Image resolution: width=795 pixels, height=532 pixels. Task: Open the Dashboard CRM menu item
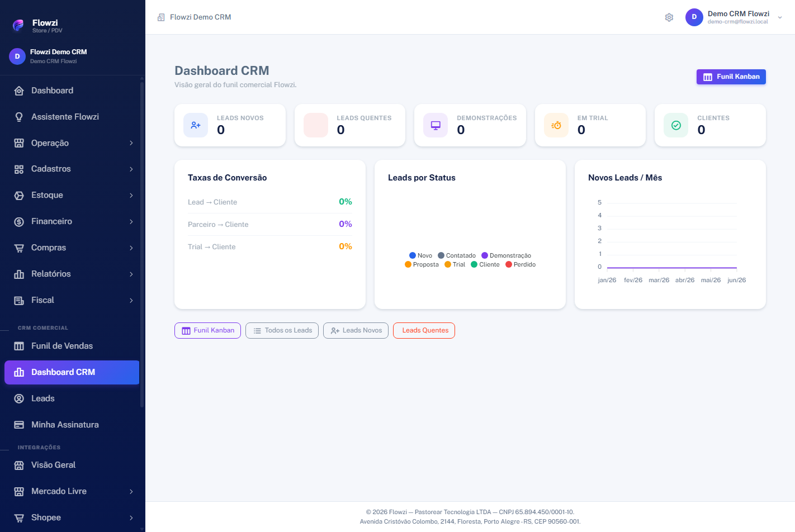pyautogui.click(x=72, y=372)
